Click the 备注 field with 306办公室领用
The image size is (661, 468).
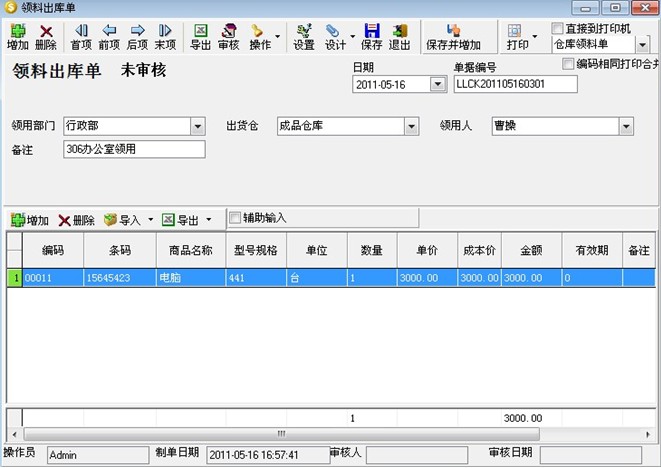click(x=134, y=149)
